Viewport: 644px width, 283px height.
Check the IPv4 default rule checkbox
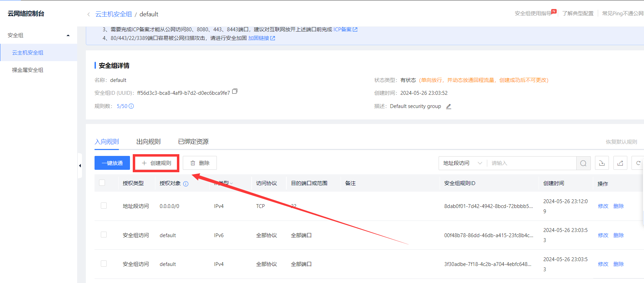pos(104,264)
